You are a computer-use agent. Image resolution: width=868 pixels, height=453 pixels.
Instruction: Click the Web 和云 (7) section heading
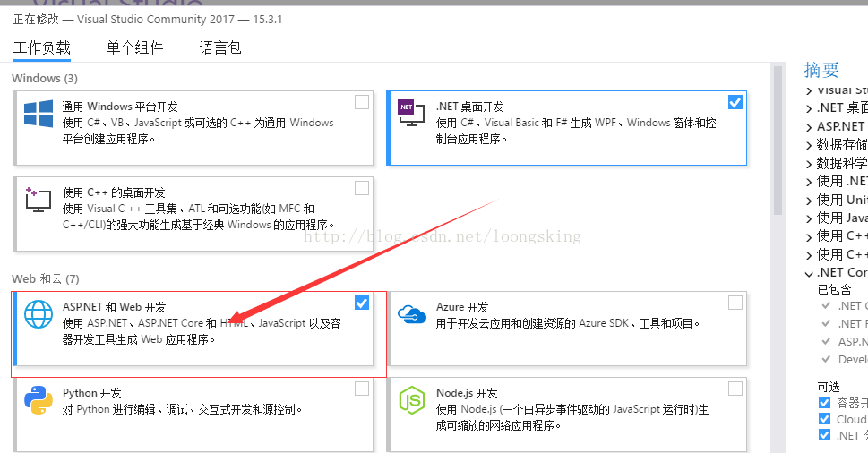click(46, 278)
